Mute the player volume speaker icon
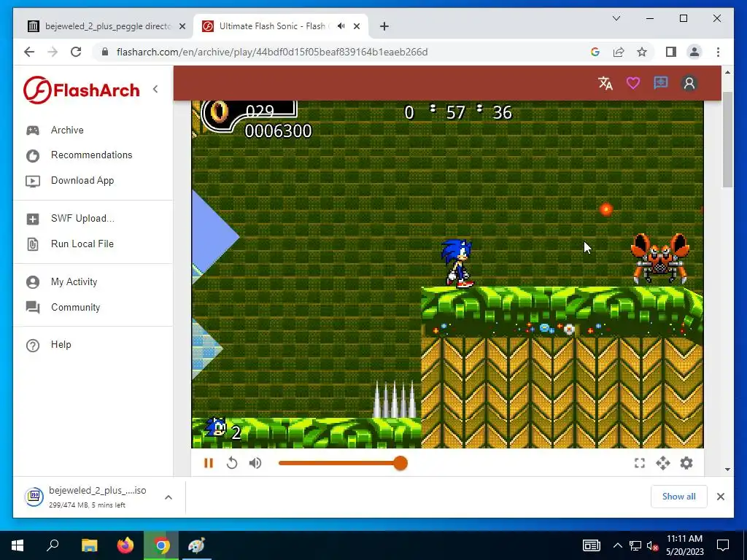Screen dimensions: 747x560 click(x=255, y=463)
